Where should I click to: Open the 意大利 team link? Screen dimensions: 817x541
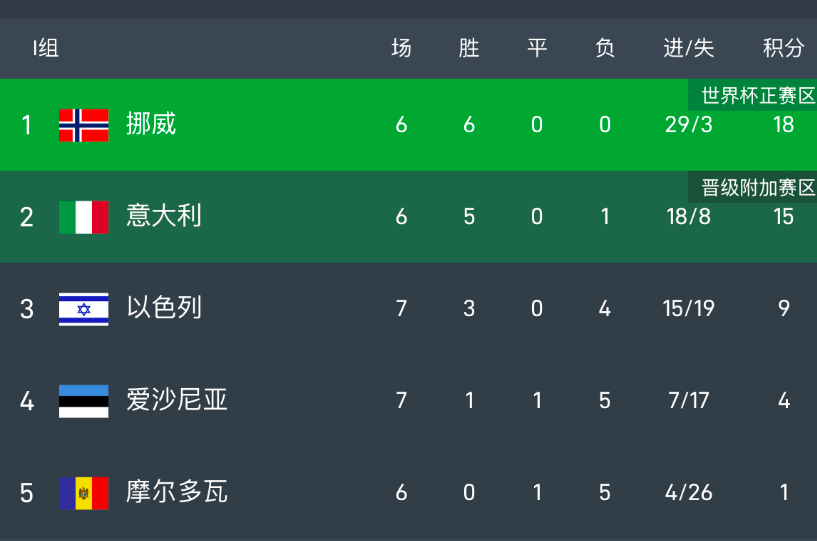(164, 216)
